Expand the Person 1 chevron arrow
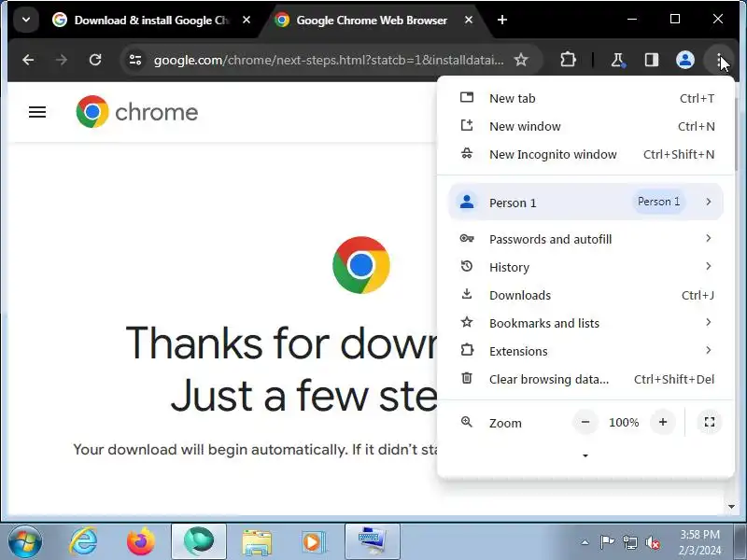This screenshot has width=747, height=560. pos(709,202)
